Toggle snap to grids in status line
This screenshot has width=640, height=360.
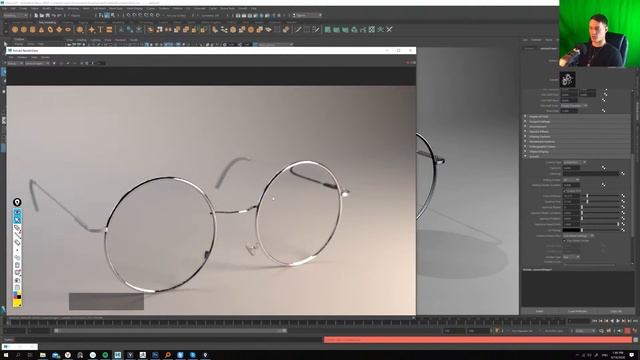129,15
